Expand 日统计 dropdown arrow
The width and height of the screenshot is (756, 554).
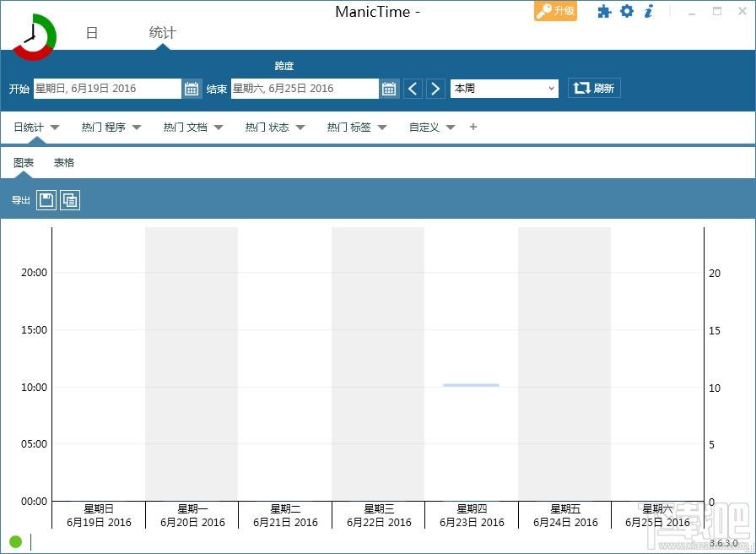[55, 128]
